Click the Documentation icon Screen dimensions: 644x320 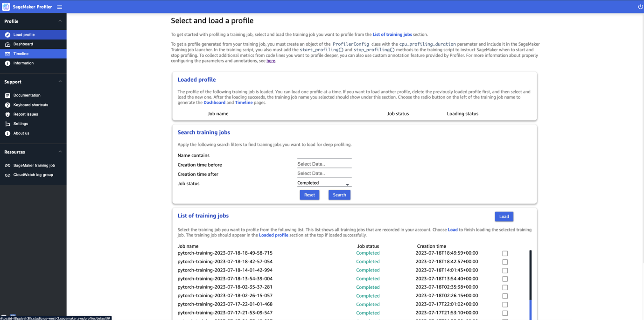[x=7, y=96]
